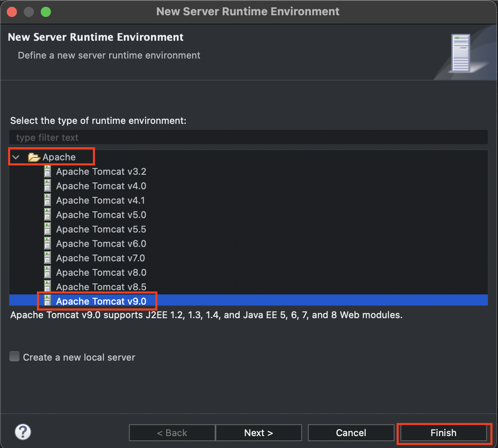Click the green zoom window button
498x448 pixels.
[x=46, y=12]
